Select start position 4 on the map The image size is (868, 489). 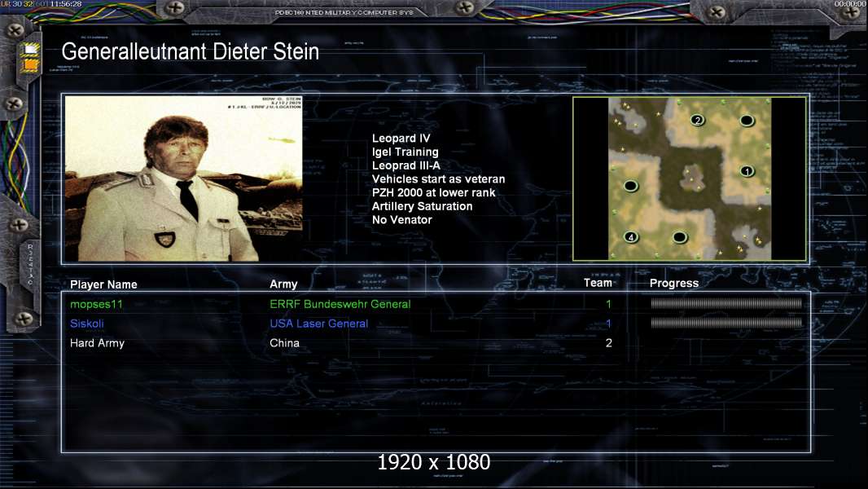(630, 237)
